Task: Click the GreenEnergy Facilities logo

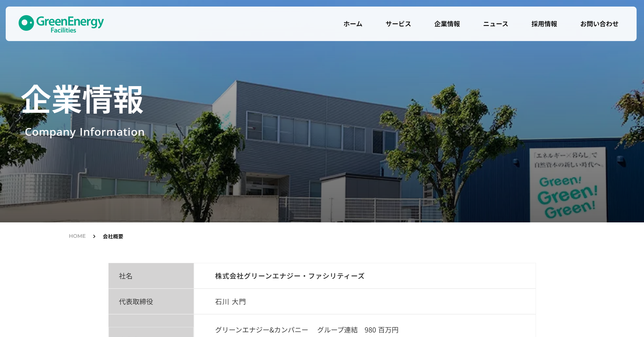Action: coord(61,24)
